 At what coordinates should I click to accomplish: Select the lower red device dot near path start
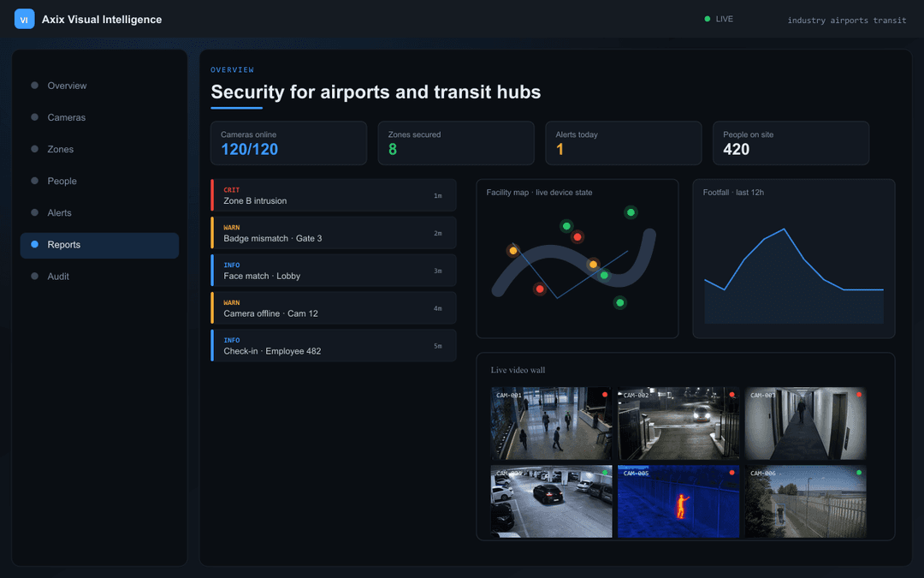coord(540,289)
